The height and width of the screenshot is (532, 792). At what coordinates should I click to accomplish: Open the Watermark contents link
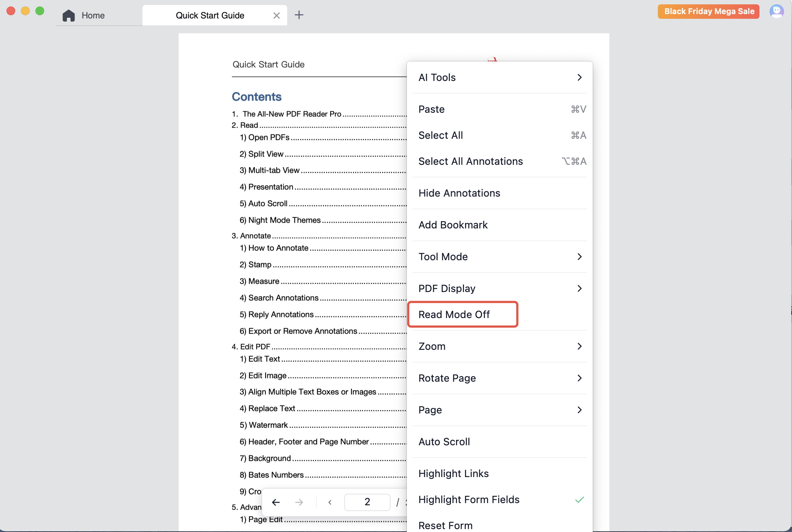coord(268,425)
